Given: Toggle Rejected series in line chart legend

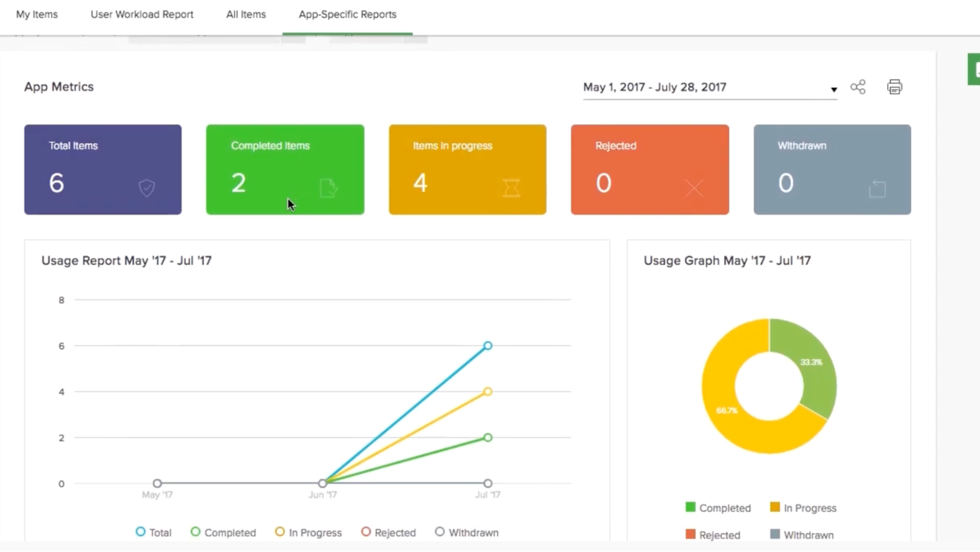Looking at the screenshot, I should coord(388,532).
